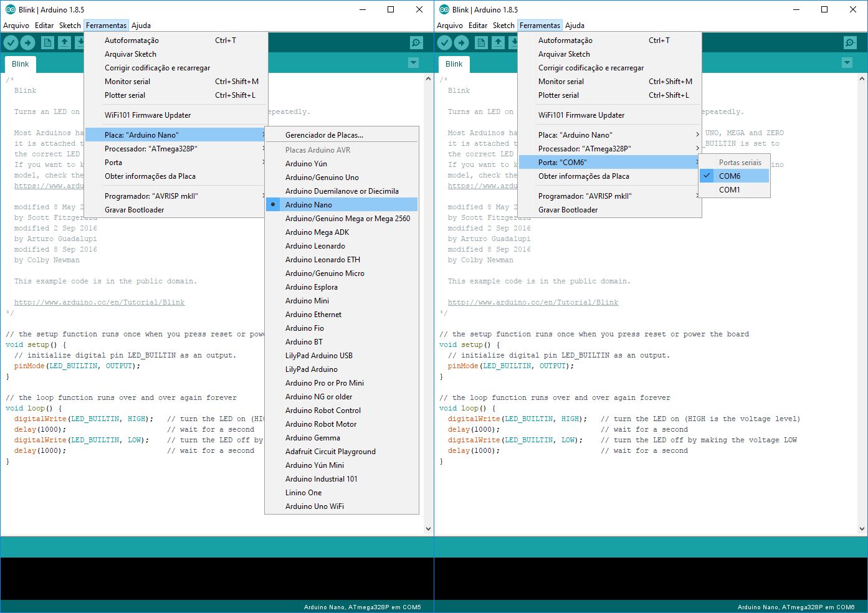Viewport: 868px width, 613px height.
Task: Click Upload arrow icon in right window
Action: pyautogui.click(x=461, y=42)
